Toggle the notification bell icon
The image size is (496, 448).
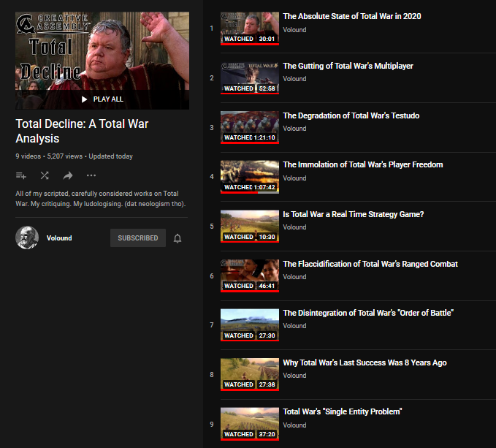tap(178, 238)
